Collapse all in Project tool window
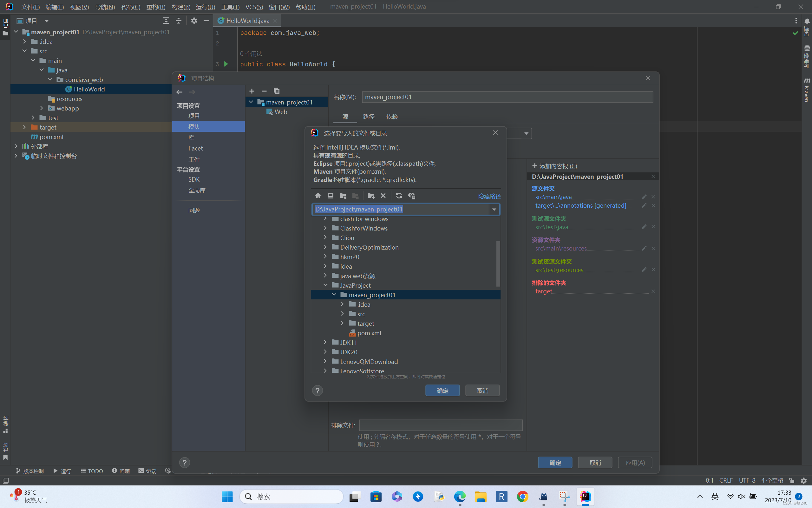This screenshot has height=508, width=812. coord(179,21)
